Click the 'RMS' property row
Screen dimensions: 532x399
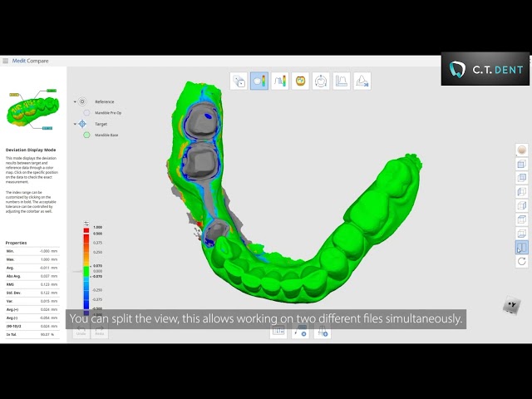coord(32,284)
